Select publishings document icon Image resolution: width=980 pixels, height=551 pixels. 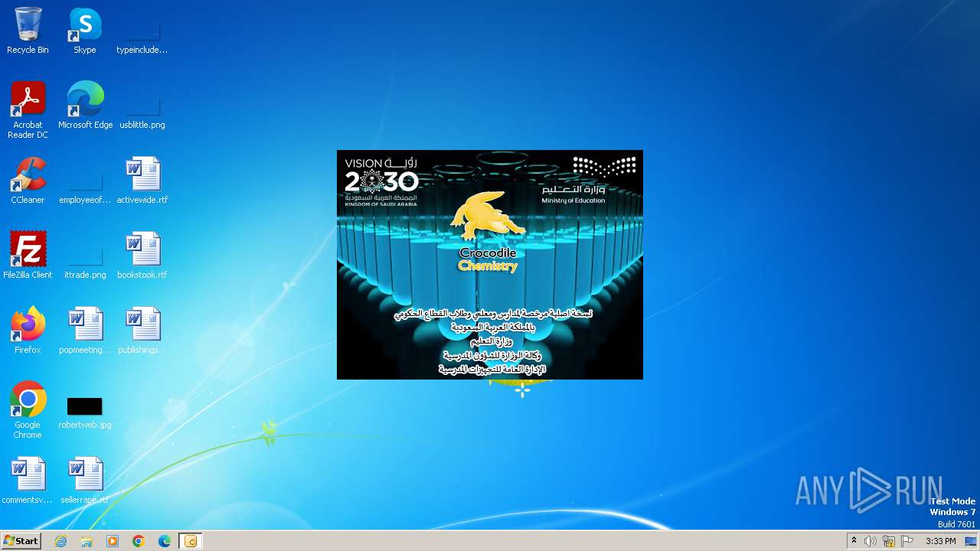(142, 331)
